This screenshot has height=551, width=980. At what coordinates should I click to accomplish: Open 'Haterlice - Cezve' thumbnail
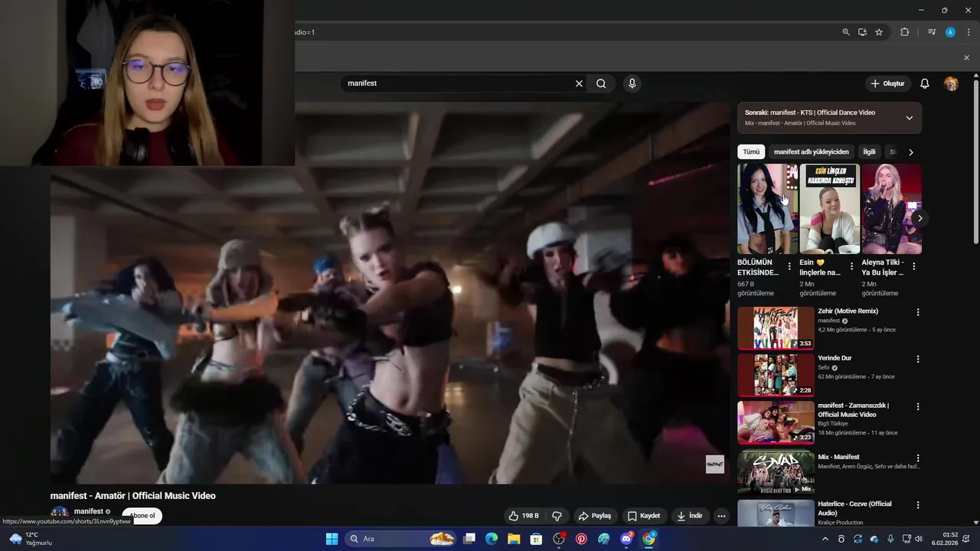coord(776,513)
